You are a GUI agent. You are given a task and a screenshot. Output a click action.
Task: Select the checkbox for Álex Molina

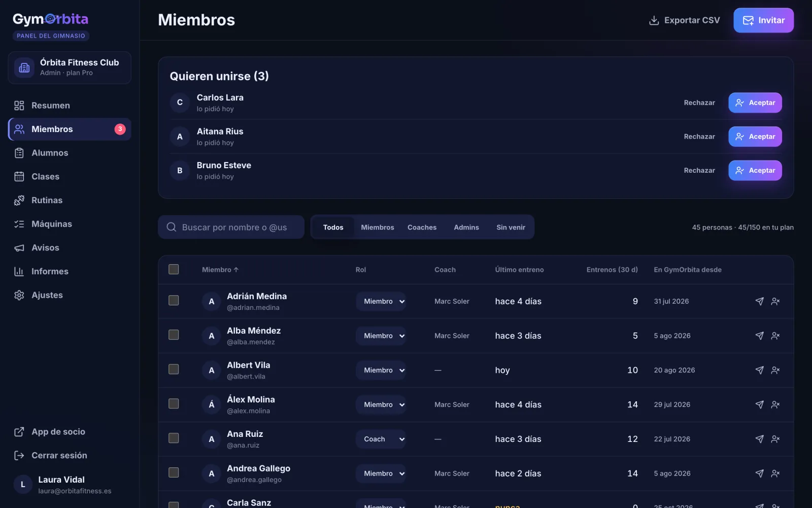coord(174,404)
